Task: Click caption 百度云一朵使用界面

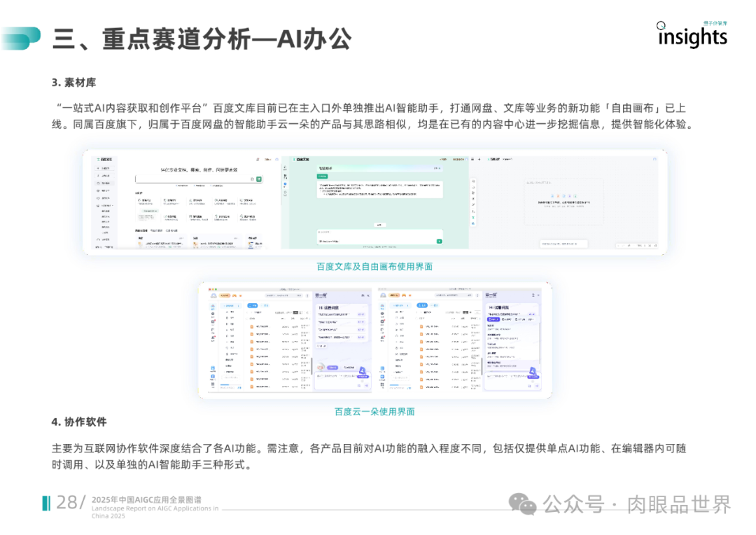Action: [x=374, y=412]
